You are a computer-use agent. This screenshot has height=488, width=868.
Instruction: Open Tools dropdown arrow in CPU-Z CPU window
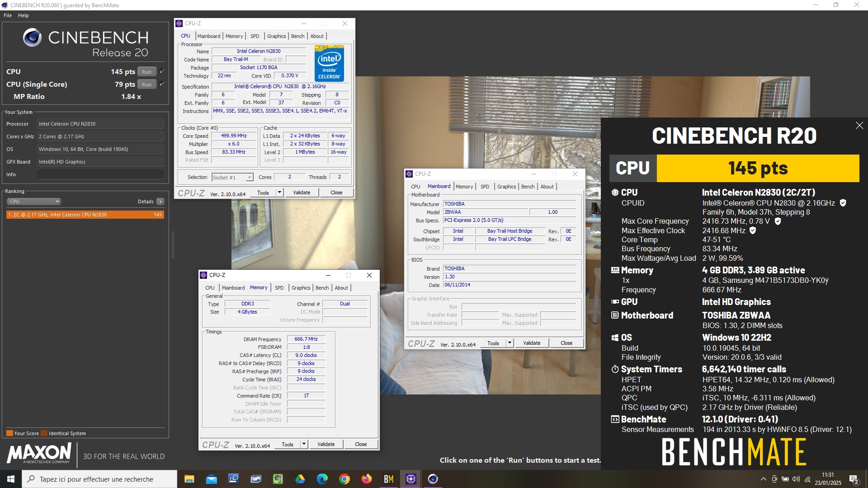pyautogui.click(x=279, y=193)
